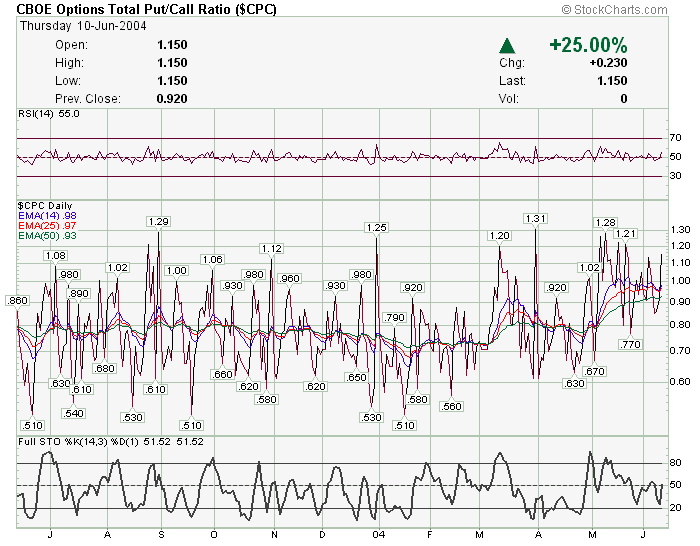Click the blue EMA(14) .98 legend entry
700x546 pixels.
[x=47, y=216]
